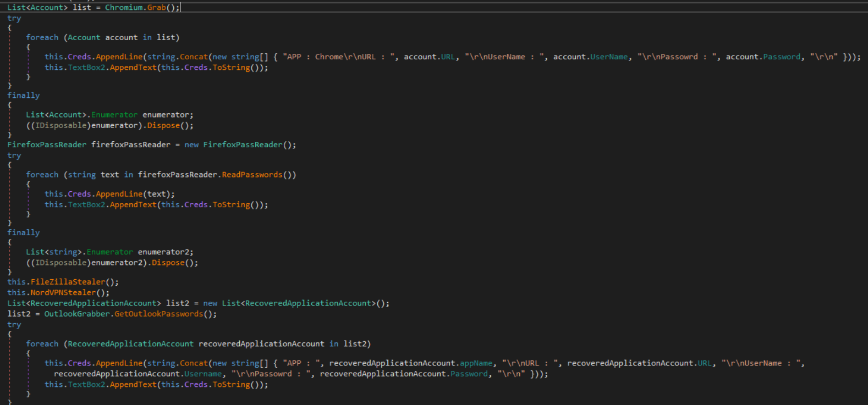The width and height of the screenshot is (868, 405).
Task: Click Account type in foreach account loop
Action: [84, 37]
